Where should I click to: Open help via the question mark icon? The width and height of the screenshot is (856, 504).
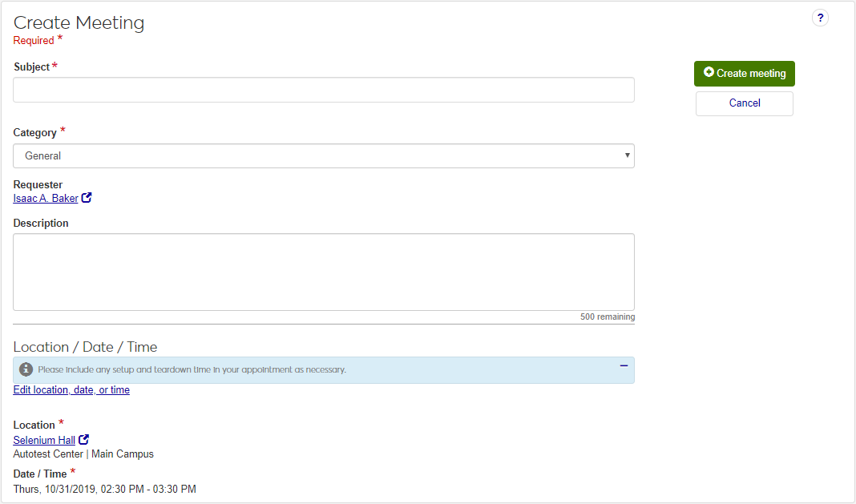coord(820,18)
